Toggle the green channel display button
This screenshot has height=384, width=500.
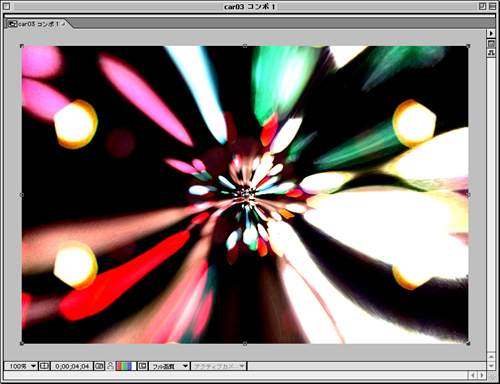[x=124, y=366]
